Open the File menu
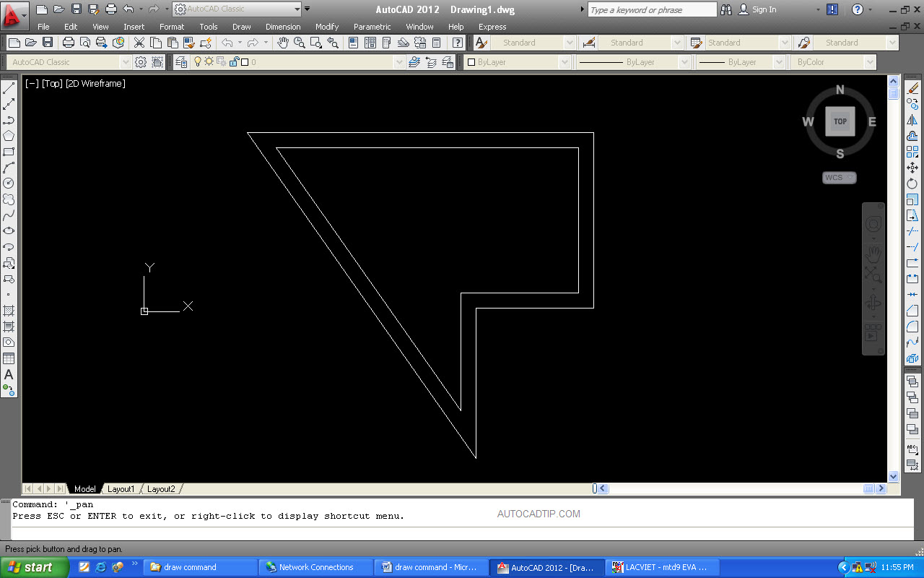The image size is (924, 578). pyautogui.click(x=43, y=27)
